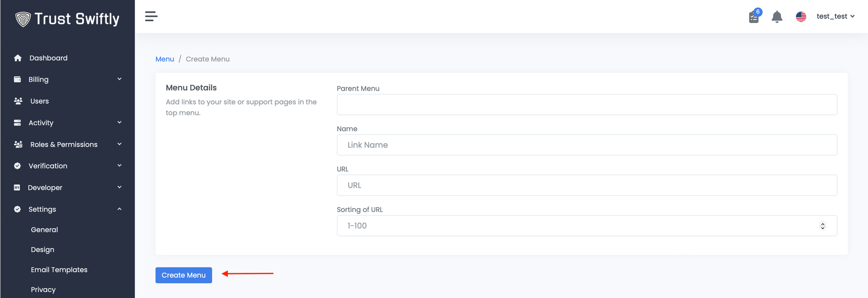Click the Billing wallet icon
Viewport: 868px width, 298px height.
click(x=17, y=79)
